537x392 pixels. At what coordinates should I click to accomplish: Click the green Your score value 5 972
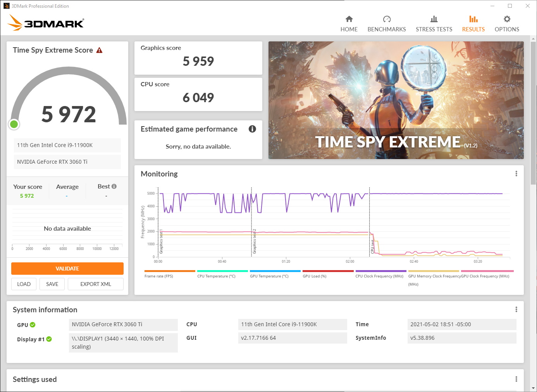coord(27,196)
